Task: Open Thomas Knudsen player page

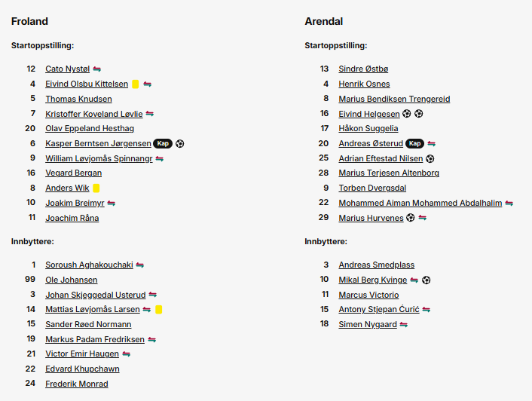Action: (78, 99)
